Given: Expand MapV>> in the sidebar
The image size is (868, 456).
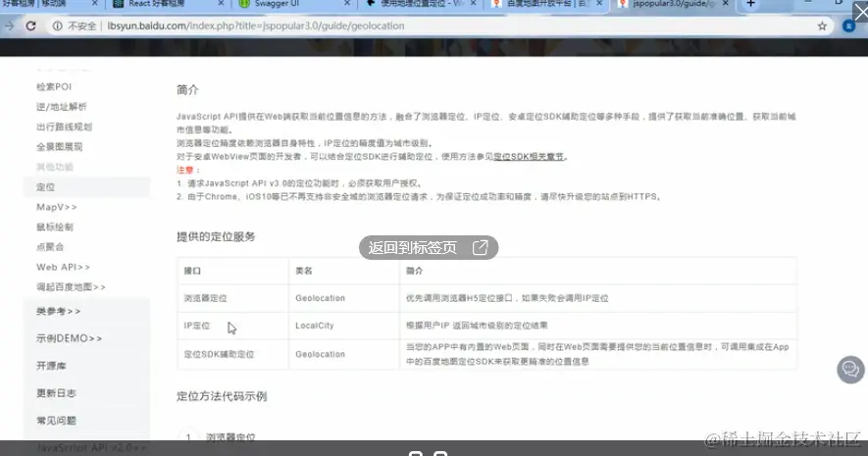Looking at the screenshot, I should click(x=57, y=207).
